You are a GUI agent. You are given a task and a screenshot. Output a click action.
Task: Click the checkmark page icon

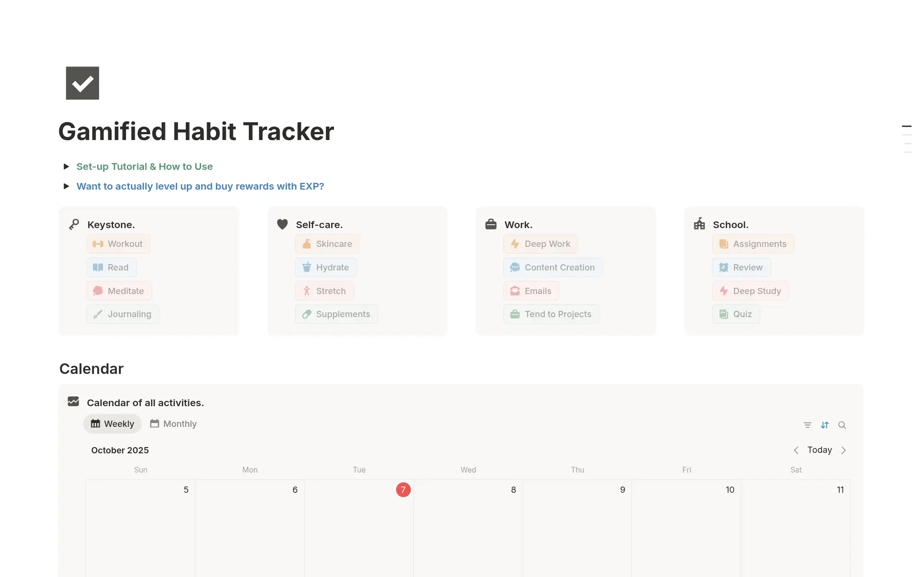click(82, 83)
